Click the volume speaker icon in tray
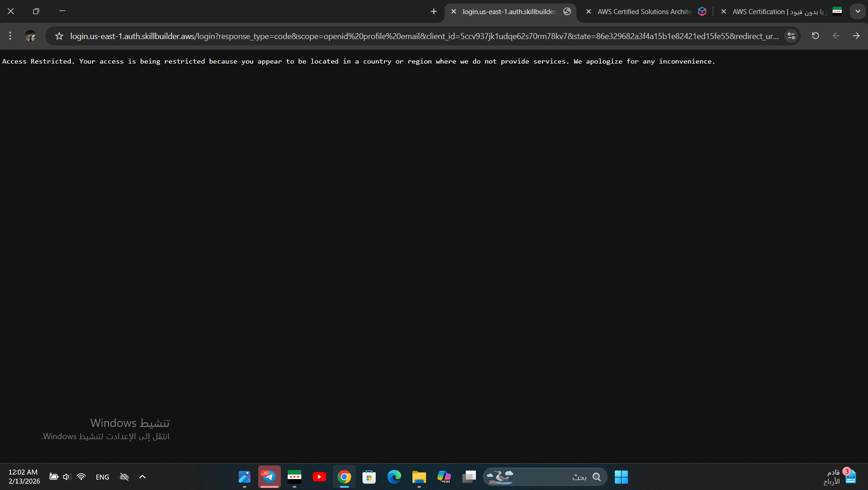868x490 pixels. click(67, 477)
